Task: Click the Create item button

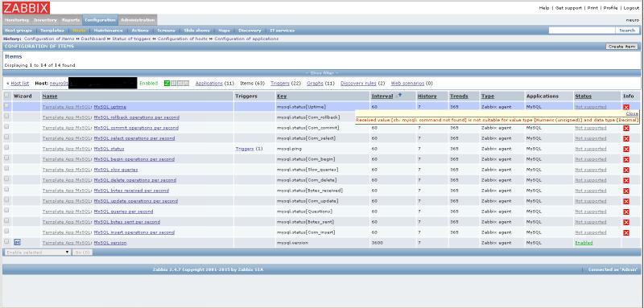Action: (x=621, y=47)
